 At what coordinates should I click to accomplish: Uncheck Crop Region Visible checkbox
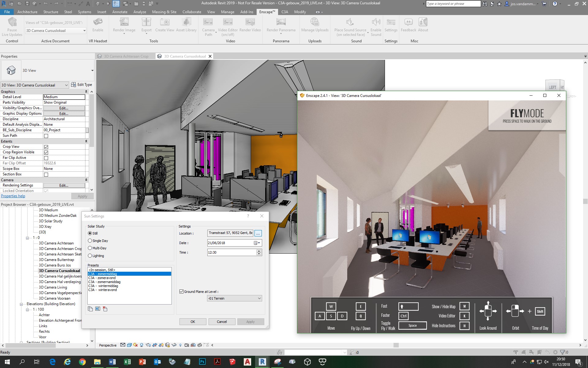46,152
